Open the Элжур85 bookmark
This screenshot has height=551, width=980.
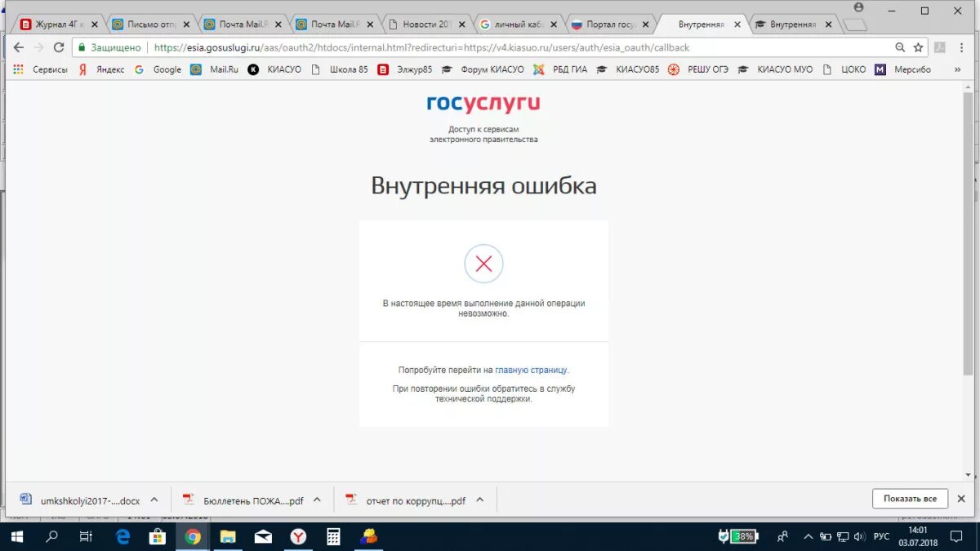[405, 69]
